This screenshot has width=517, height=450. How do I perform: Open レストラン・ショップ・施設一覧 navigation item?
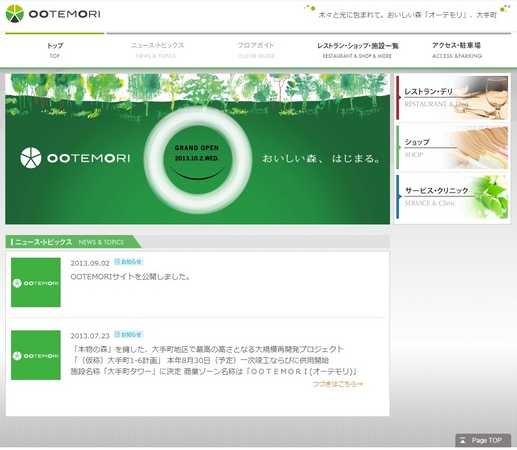pyautogui.click(x=357, y=50)
